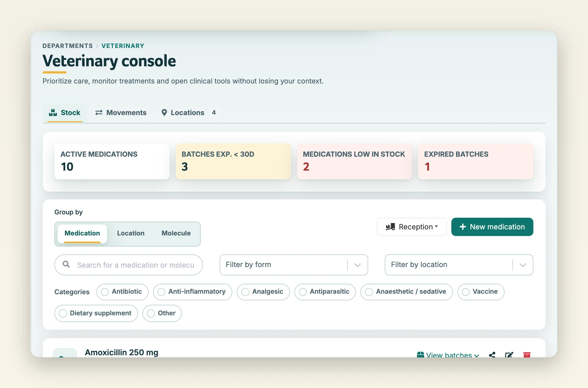Open the Medications low in stock card
This screenshot has width=588, height=388.
click(x=355, y=161)
